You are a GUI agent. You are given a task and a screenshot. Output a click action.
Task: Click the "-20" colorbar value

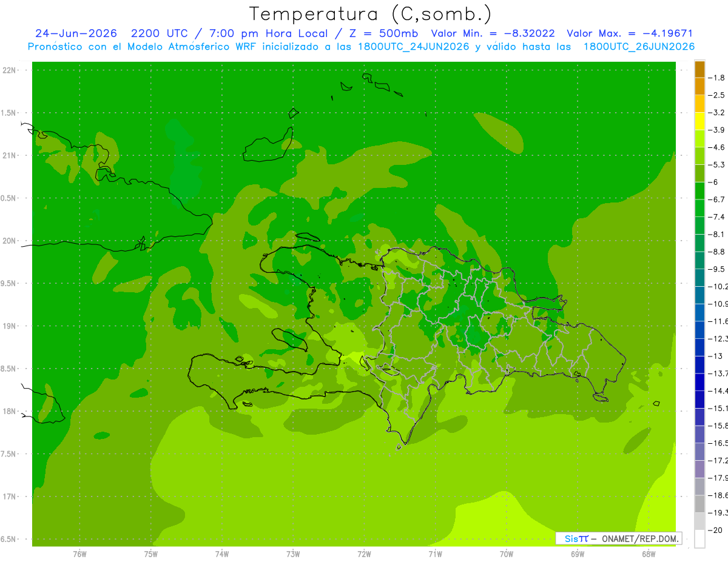click(715, 530)
